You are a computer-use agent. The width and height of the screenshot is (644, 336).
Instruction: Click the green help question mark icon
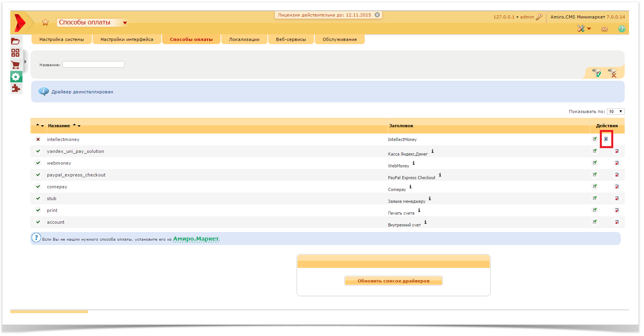coord(622,29)
